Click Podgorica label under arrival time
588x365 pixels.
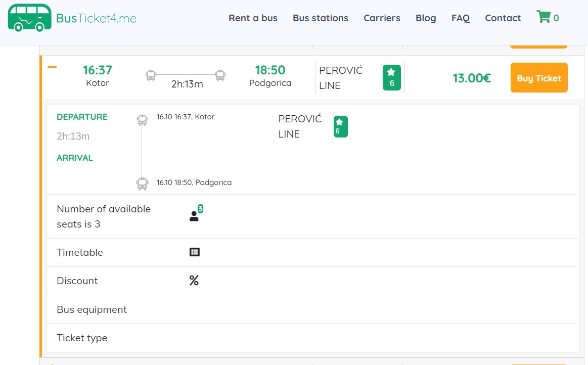(x=270, y=83)
